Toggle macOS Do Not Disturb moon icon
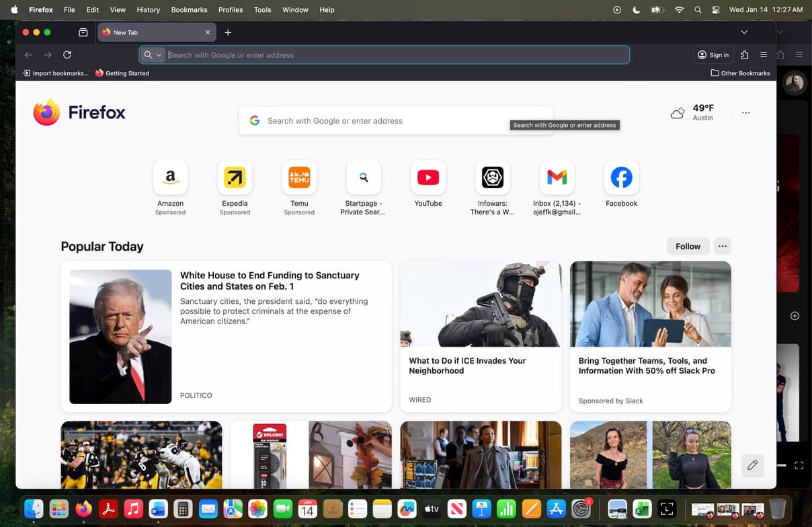The image size is (812, 527). [637, 10]
